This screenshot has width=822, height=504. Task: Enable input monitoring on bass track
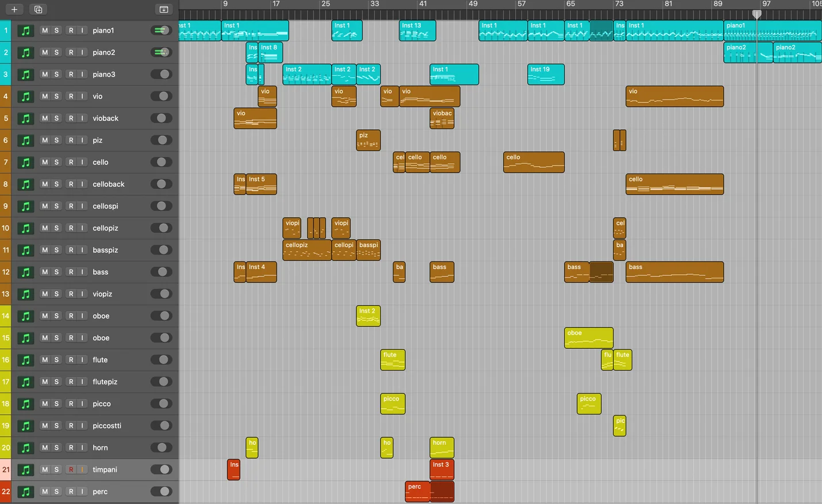(x=82, y=272)
